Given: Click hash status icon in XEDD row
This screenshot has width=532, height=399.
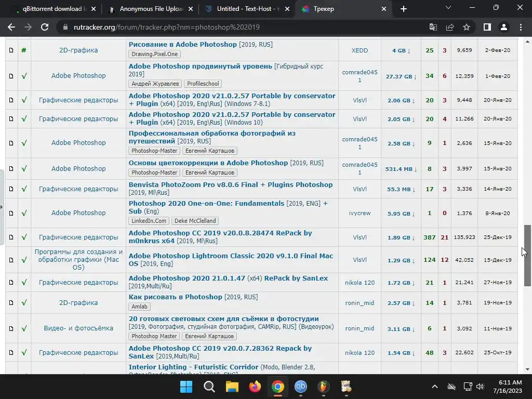Looking at the screenshot, I should (24, 50).
